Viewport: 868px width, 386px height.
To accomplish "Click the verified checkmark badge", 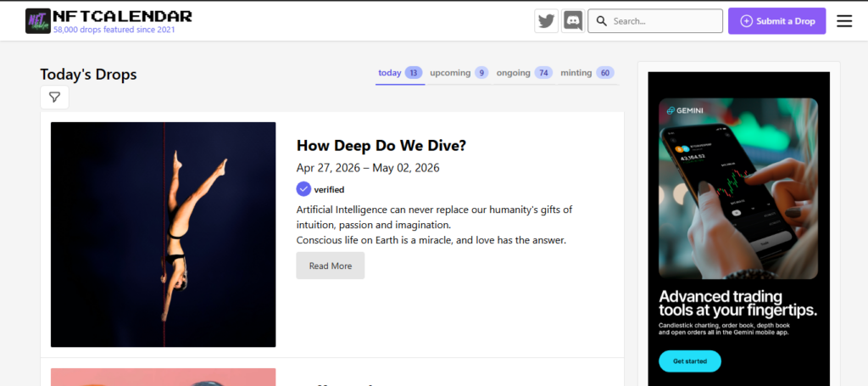I will [303, 189].
